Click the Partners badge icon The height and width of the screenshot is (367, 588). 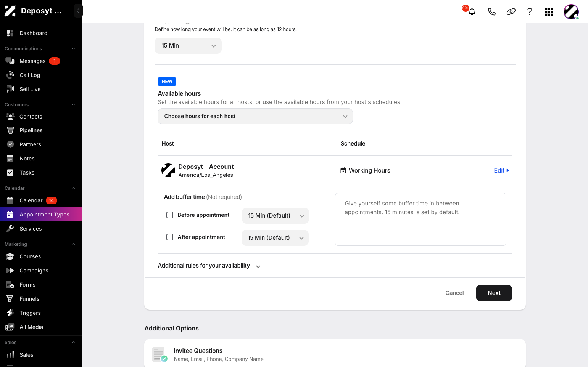click(10, 144)
